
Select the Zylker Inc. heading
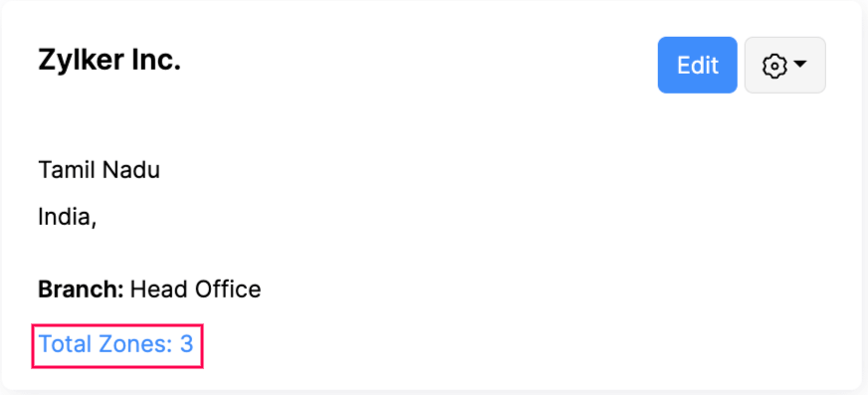(109, 60)
